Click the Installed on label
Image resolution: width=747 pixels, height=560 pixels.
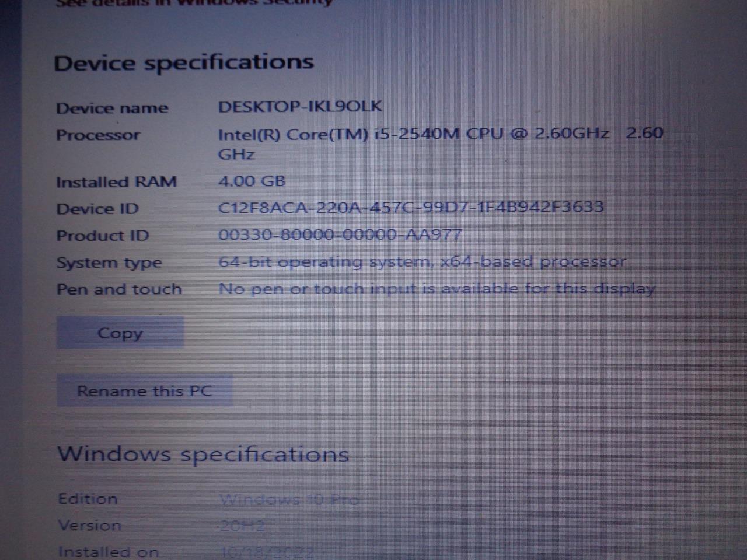coord(108,552)
